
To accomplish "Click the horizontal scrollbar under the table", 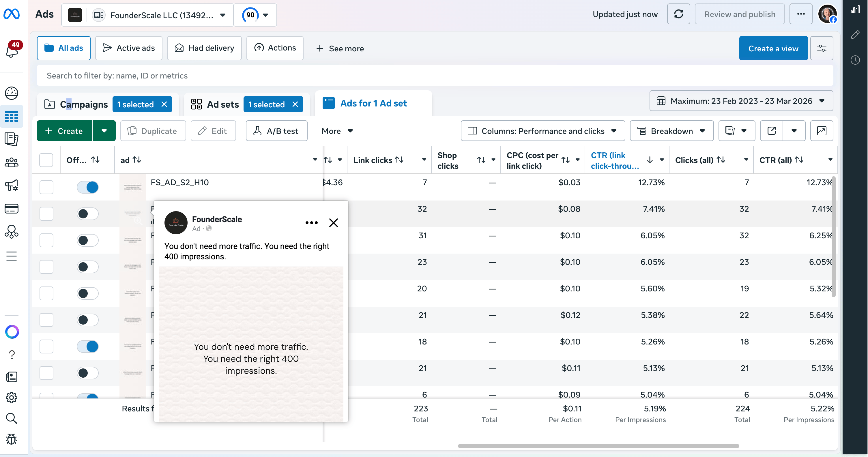I will tap(598, 446).
